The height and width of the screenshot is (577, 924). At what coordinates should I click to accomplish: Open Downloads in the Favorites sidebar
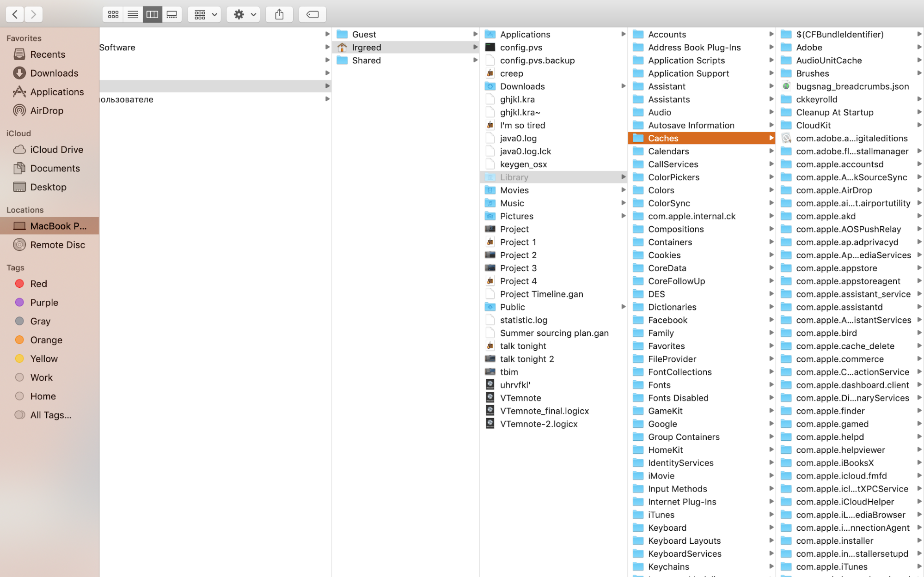coord(49,73)
